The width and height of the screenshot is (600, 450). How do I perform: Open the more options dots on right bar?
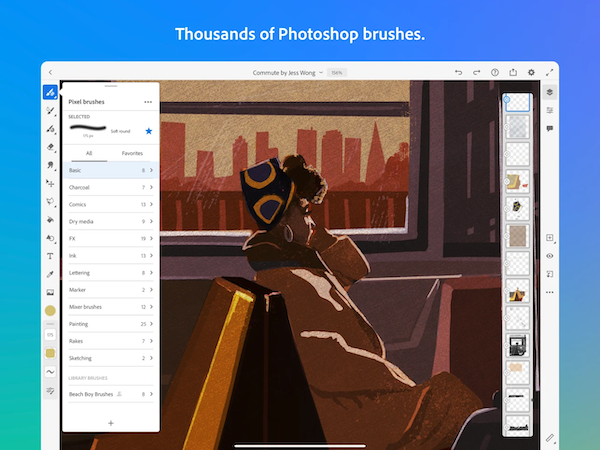tap(550, 292)
